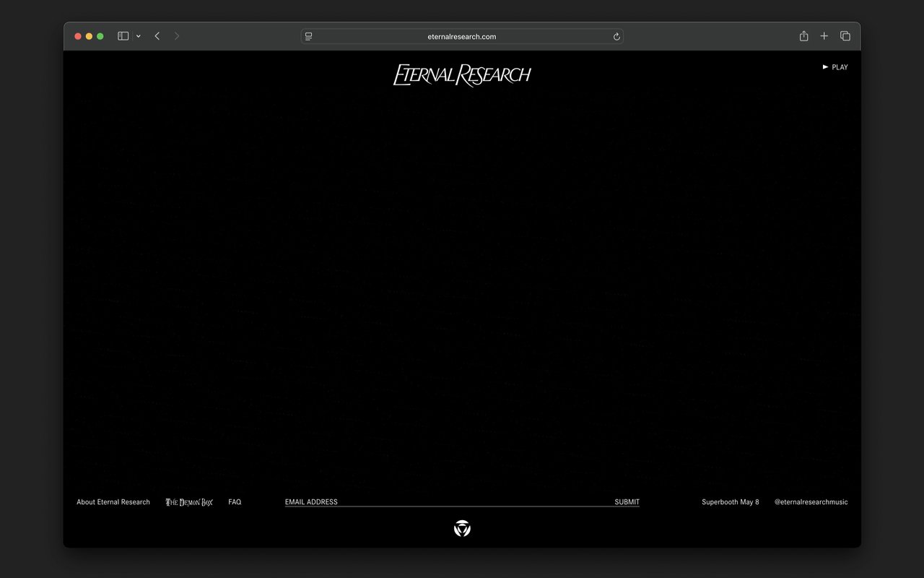Go to the FAQ page
This screenshot has width=924, height=578.
tap(235, 502)
